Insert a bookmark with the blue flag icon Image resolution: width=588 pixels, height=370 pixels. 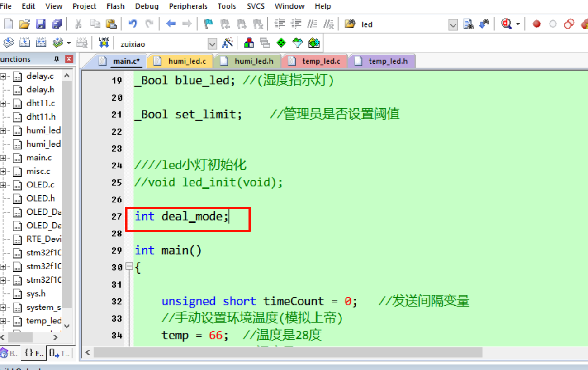[x=208, y=24]
